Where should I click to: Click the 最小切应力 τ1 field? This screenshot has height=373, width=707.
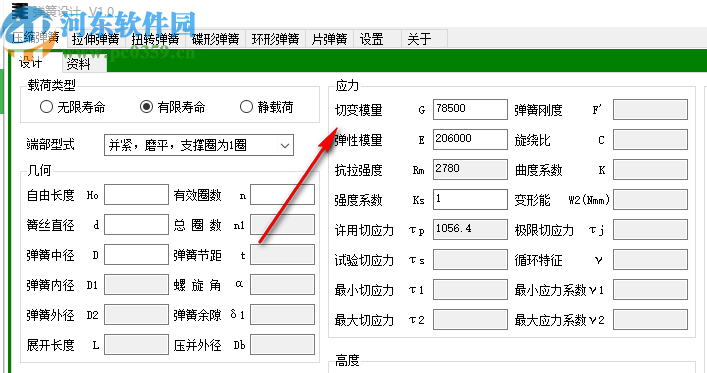pos(470,290)
